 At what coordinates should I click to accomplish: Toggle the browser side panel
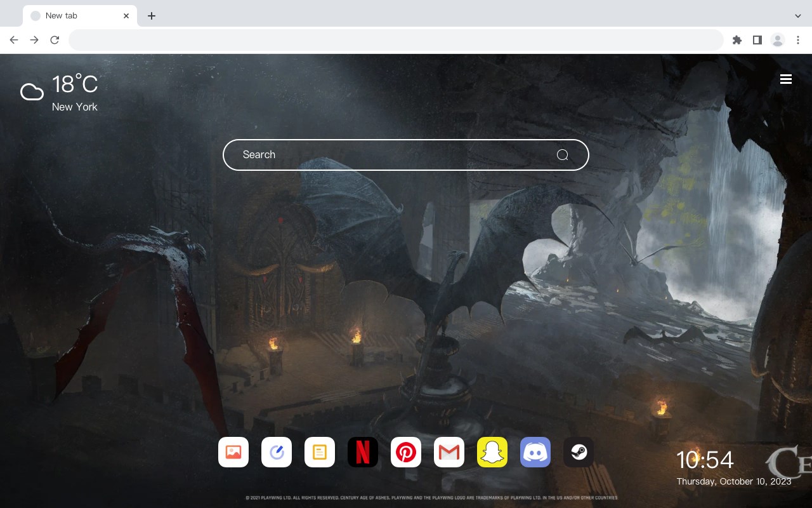tap(757, 40)
